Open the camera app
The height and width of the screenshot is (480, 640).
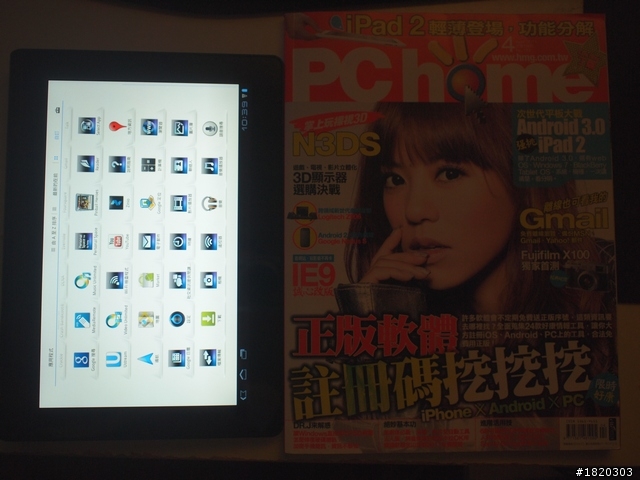209,280
